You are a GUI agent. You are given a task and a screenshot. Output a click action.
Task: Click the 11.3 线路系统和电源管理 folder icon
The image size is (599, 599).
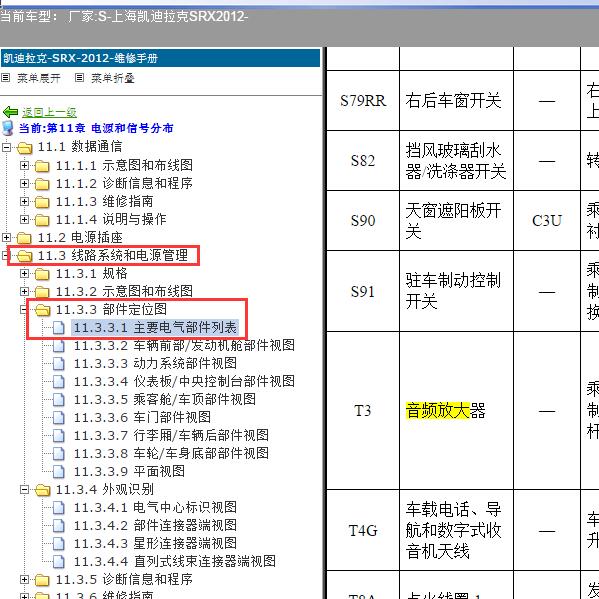[x=25, y=256]
